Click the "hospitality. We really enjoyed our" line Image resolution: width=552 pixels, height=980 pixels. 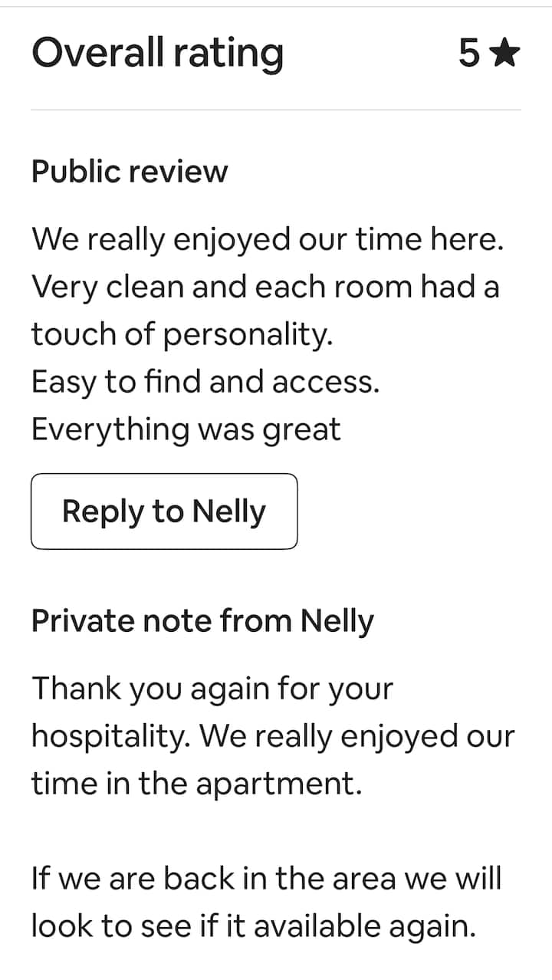pos(273,736)
